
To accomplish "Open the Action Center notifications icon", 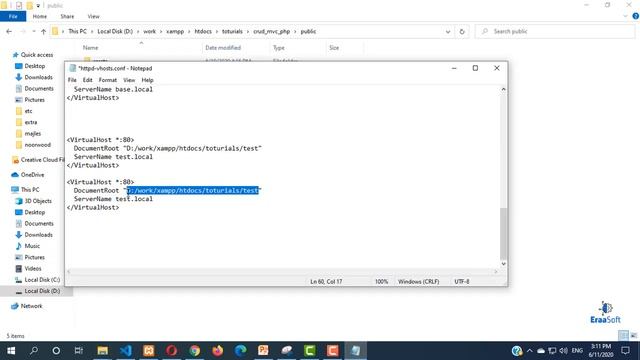I will pyautogui.click(x=626, y=351).
